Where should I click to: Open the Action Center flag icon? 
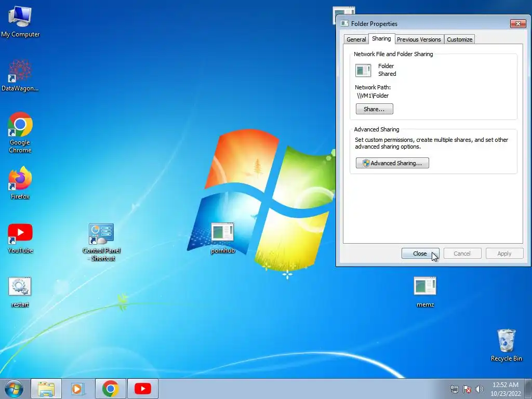pyautogui.click(x=467, y=389)
